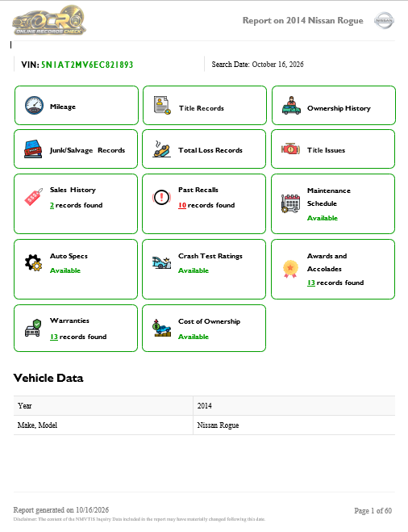Click the Crash Test Ratings collision icon
The image size is (408, 532).
coord(161,262)
